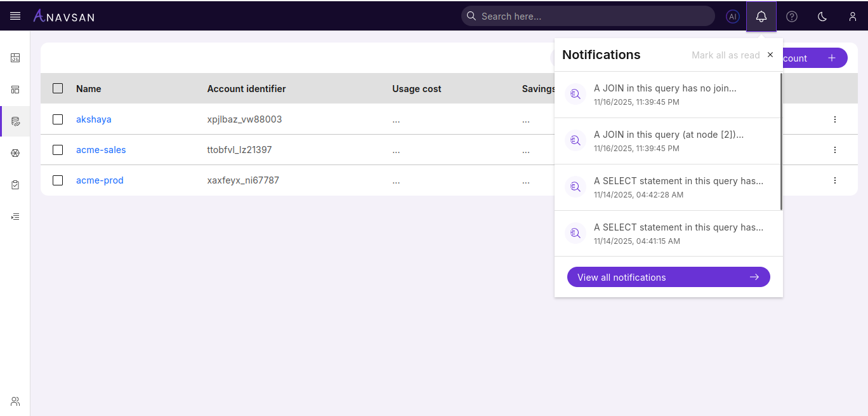
Task: Open the acme-prod account link
Action: 100,180
